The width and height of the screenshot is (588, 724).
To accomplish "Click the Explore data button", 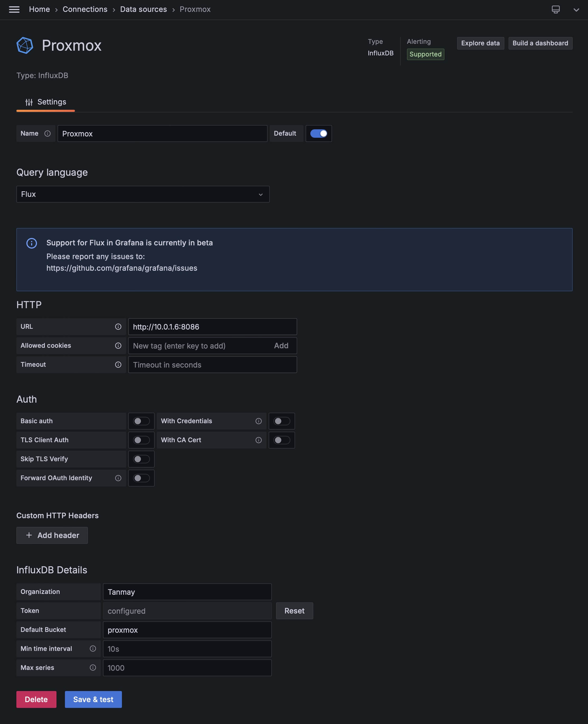I will click(x=480, y=43).
